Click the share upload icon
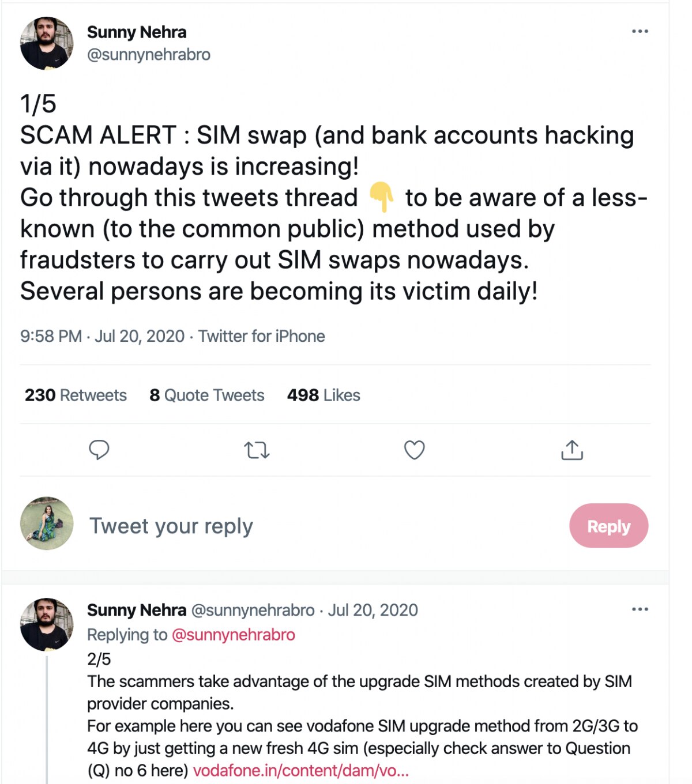 (571, 450)
